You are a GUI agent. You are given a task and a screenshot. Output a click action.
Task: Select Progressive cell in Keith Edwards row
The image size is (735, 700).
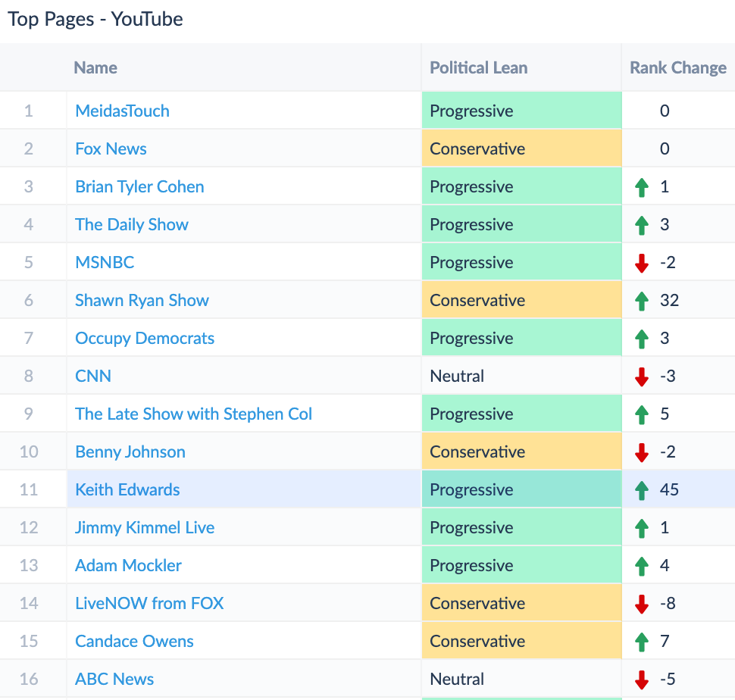(x=522, y=489)
